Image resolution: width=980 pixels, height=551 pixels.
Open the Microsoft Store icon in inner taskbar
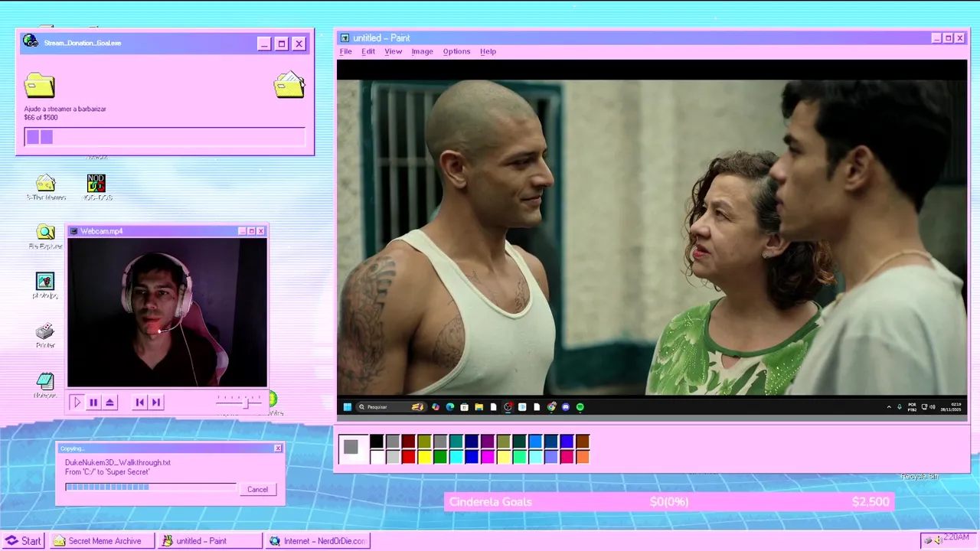464,407
